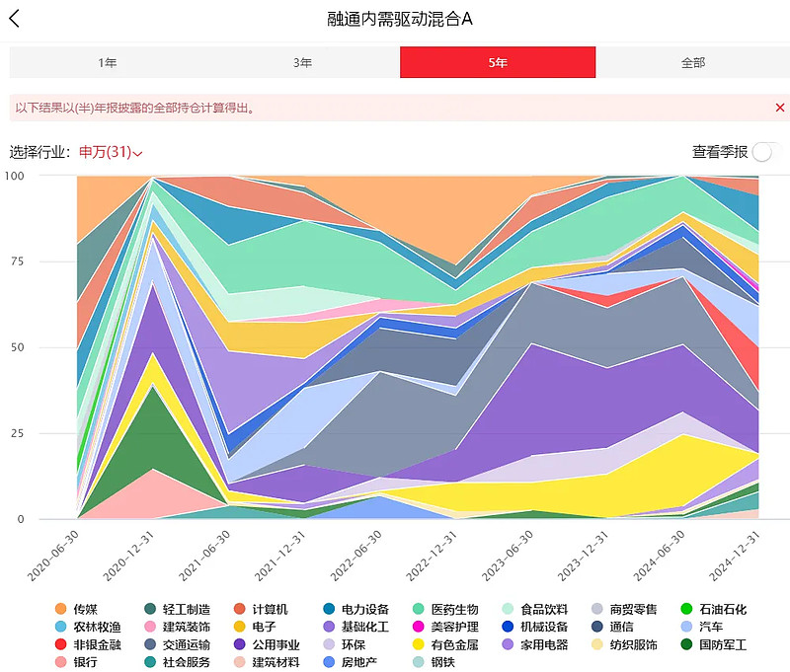Screen dimensions: 790x672
Task: Click the 建筑材料 legend marker
Action: point(239,662)
